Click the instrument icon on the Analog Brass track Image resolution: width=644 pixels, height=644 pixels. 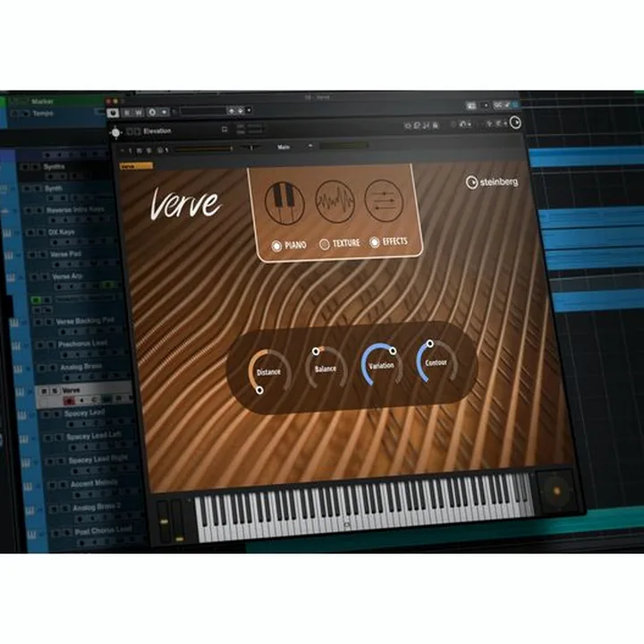(x=18, y=369)
